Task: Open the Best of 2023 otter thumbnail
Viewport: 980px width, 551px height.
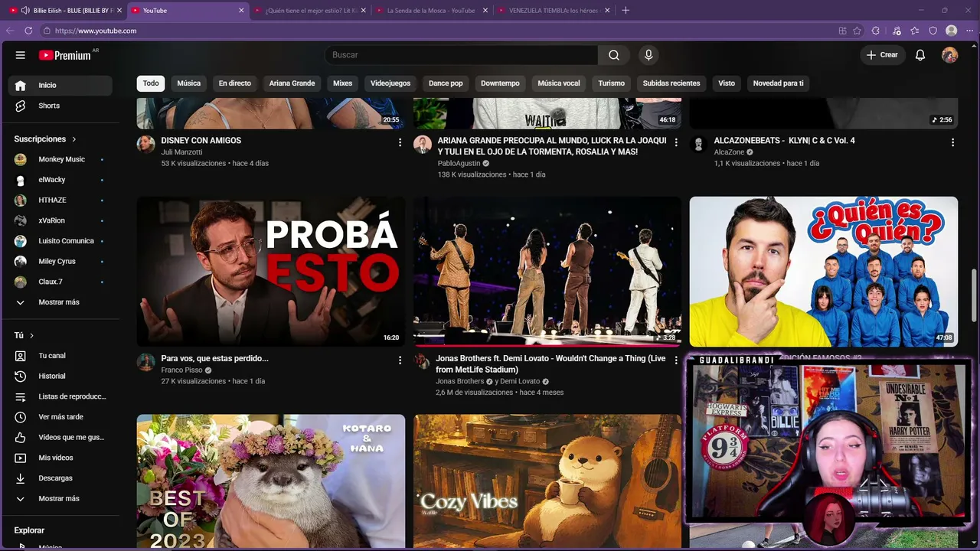Action: click(x=271, y=481)
